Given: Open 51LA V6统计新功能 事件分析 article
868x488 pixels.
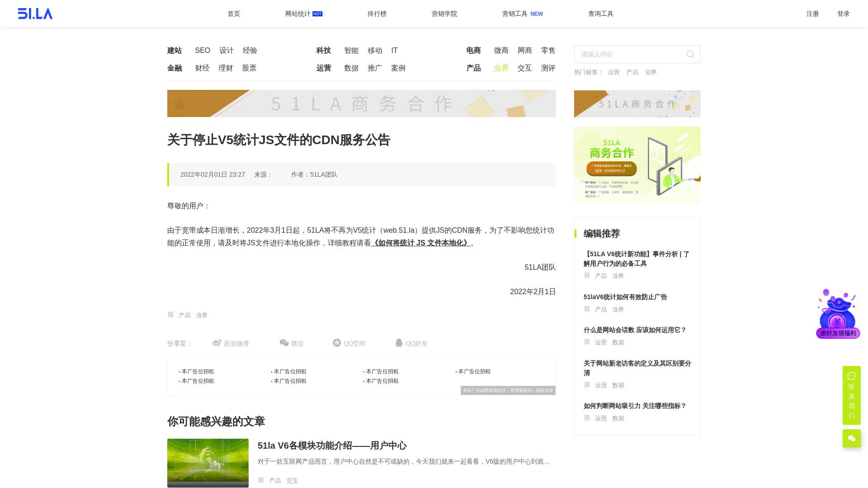Looking at the screenshot, I should coord(637,259).
